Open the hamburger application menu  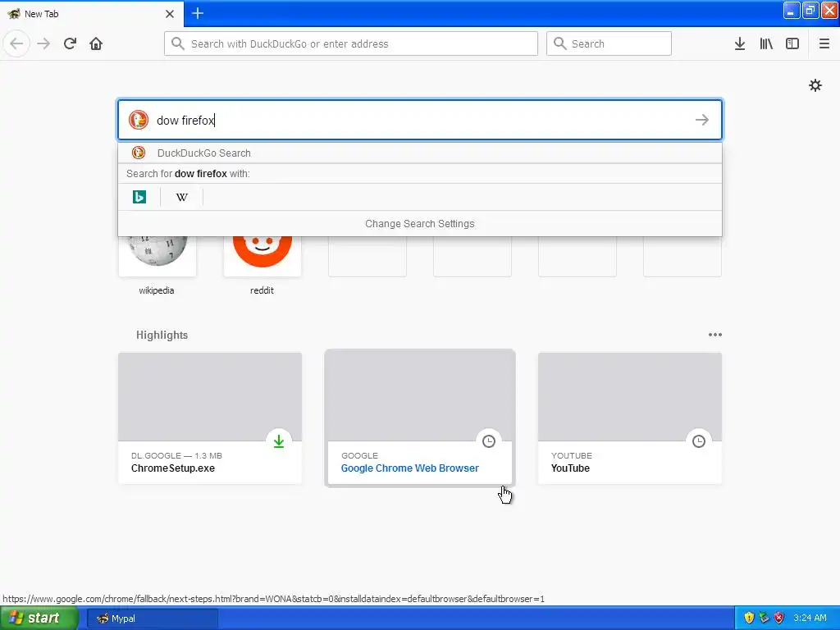[824, 43]
